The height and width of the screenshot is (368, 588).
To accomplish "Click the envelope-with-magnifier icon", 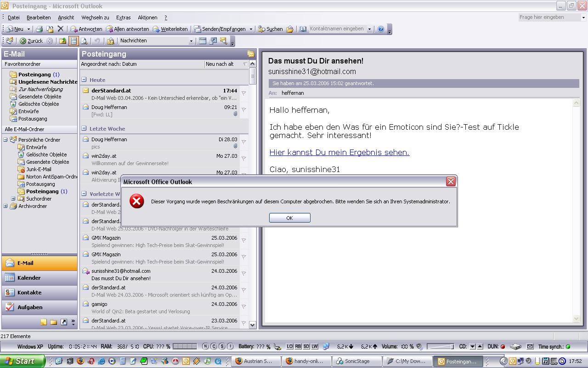I will coord(224,41).
